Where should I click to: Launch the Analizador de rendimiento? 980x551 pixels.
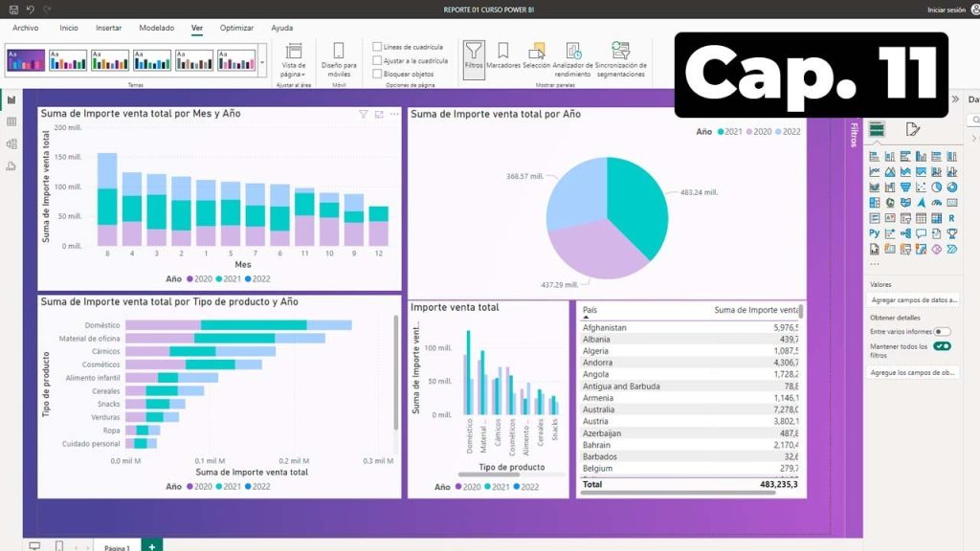click(573, 57)
